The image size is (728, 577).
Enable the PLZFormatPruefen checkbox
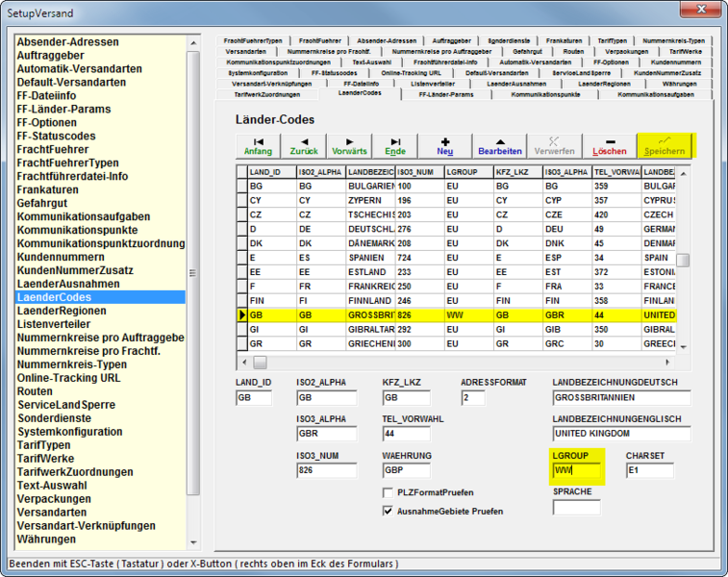pyautogui.click(x=389, y=492)
